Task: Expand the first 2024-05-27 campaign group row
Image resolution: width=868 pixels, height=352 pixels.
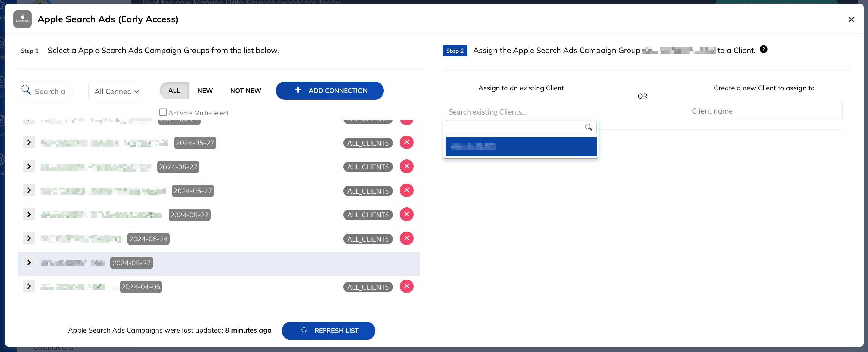Action: pyautogui.click(x=29, y=142)
